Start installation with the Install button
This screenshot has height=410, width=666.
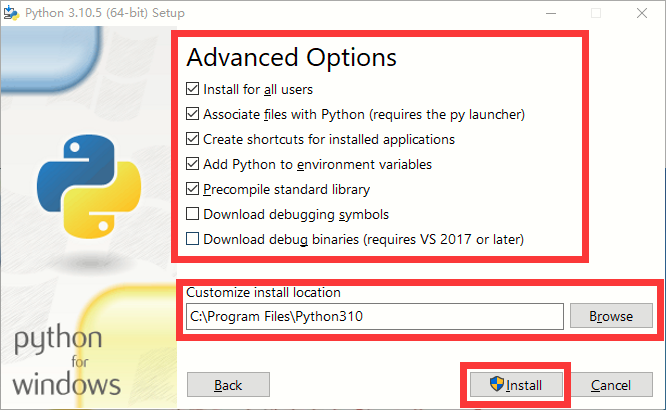(x=516, y=385)
